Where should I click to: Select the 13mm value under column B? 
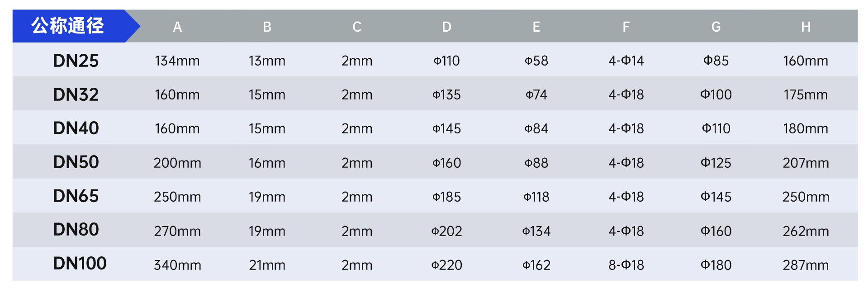pos(267,61)
